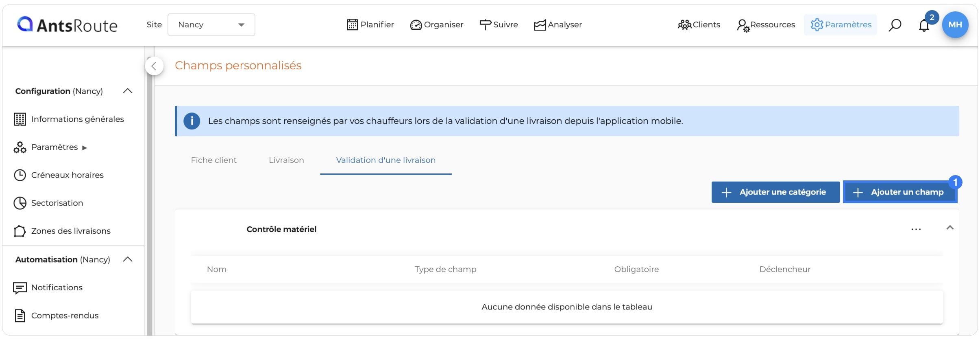Select the Validation d'une livraison tab
This screenshot has height=340, width=980.
[386, 160]
